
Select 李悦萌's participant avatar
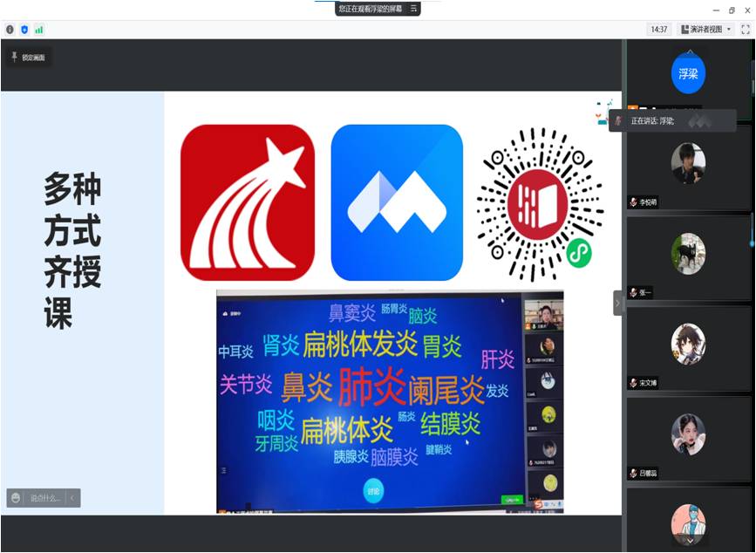click(688, 163)
